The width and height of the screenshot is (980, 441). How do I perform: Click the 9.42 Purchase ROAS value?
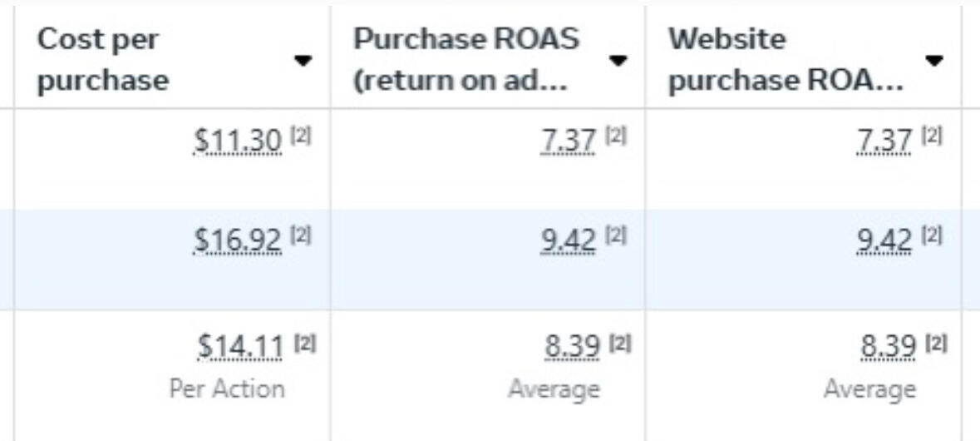569,240
